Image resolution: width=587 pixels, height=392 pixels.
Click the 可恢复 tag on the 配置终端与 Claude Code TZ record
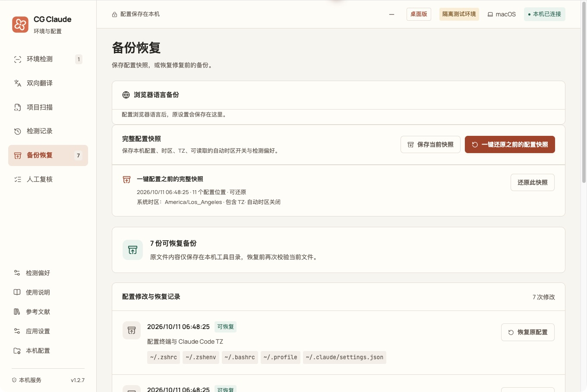click(225, 327)
